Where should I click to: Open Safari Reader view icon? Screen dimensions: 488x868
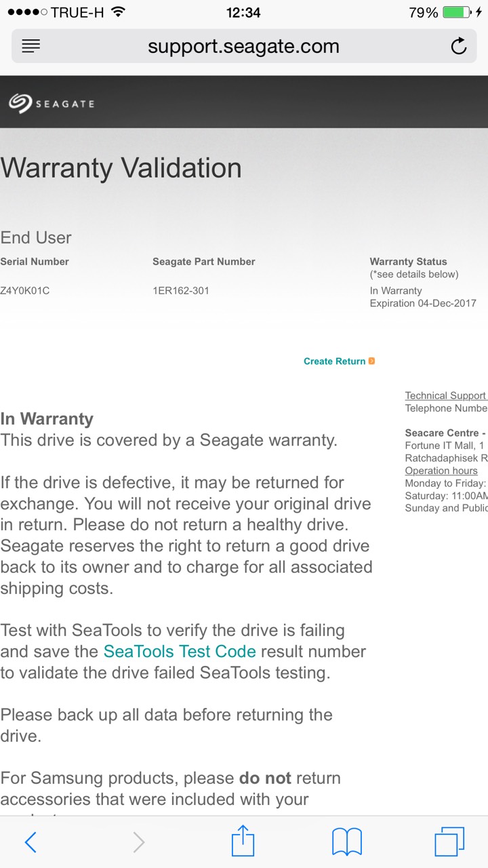[31, 46]
